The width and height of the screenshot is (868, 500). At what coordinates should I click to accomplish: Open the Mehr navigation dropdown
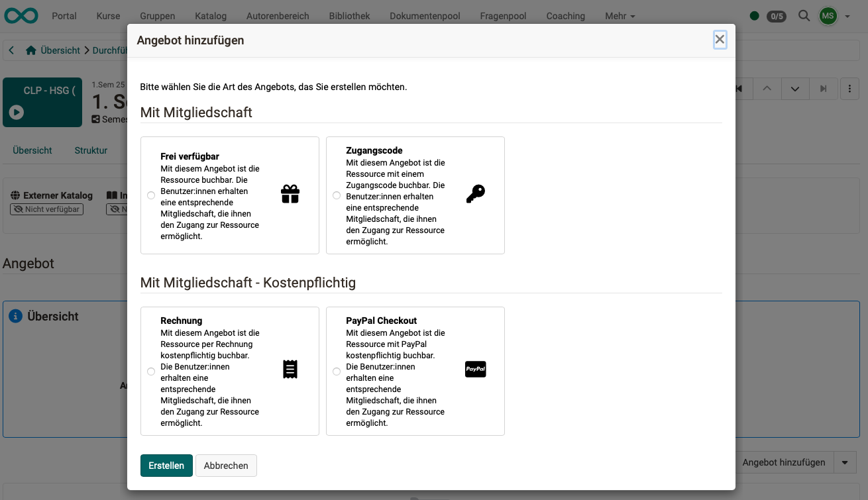(x=619, y=15)
